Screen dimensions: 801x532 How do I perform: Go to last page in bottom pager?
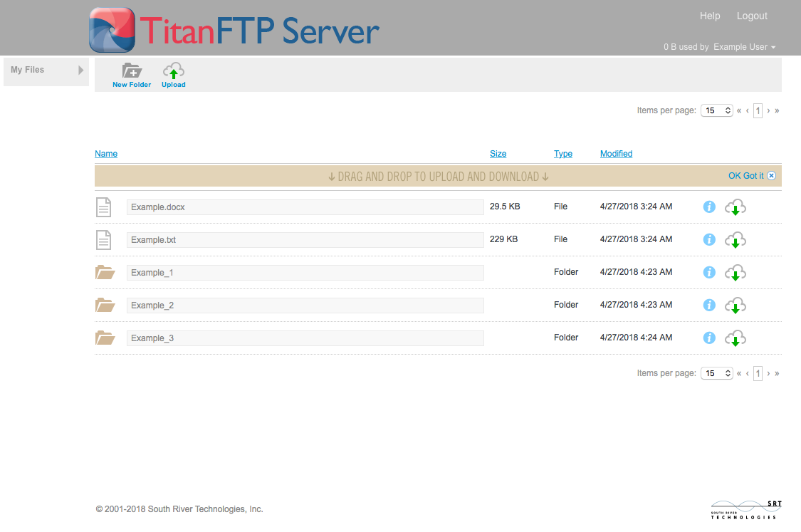(777, 373)
